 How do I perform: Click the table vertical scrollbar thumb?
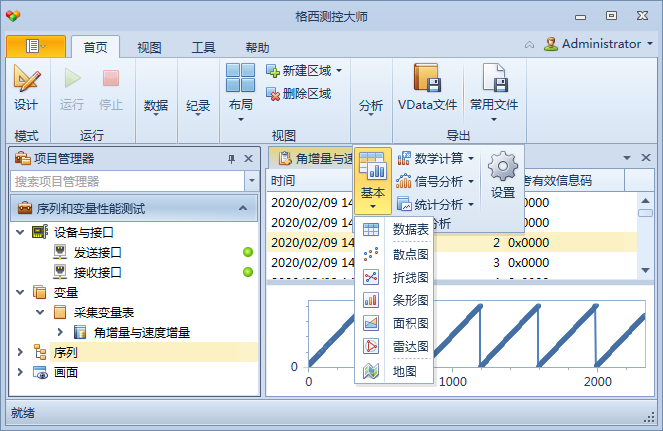[x=645, y=213]
